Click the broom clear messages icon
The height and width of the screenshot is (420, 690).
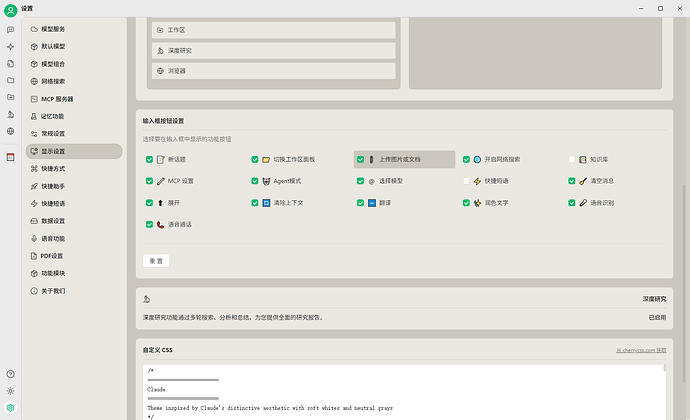click(583, 181)
